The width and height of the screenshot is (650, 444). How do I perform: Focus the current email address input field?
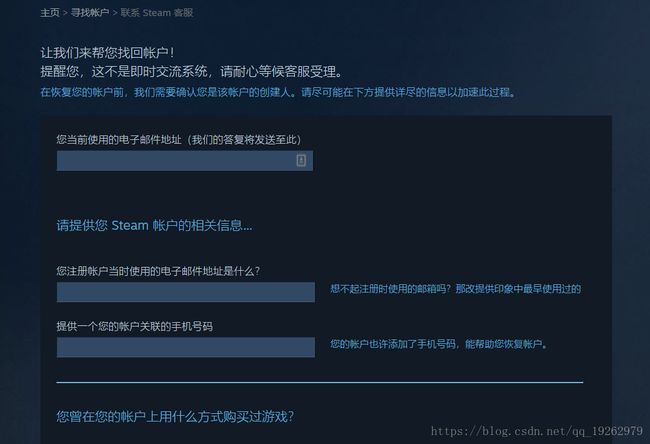[185, 161]
